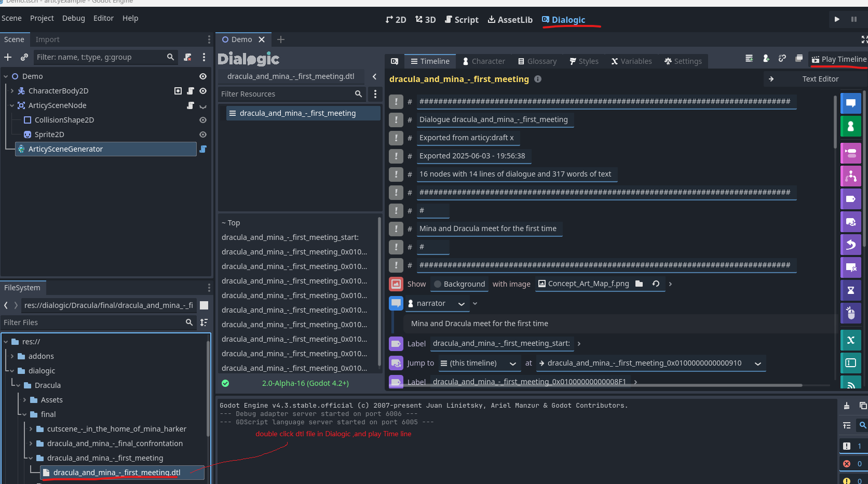The image size is (868, 484).
Task: Add a Set Variable event with X icon
Action: click(x=850, y=340)
